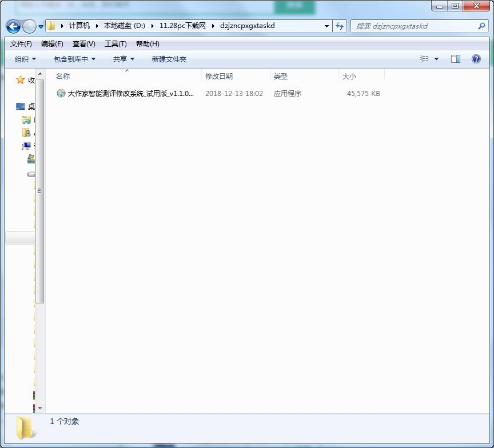Select Desktop monitor icon in sidebar

click(21, 107)
